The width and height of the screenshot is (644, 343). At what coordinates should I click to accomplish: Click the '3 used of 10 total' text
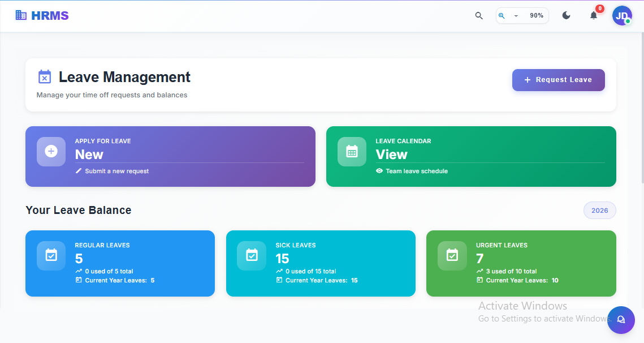pos(511,272)
